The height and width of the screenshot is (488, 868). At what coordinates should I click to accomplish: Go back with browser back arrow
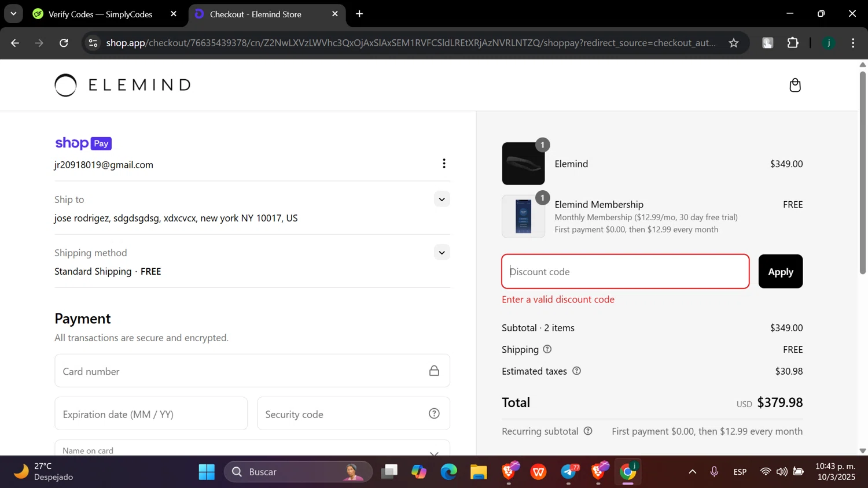(x=15, y=43)
